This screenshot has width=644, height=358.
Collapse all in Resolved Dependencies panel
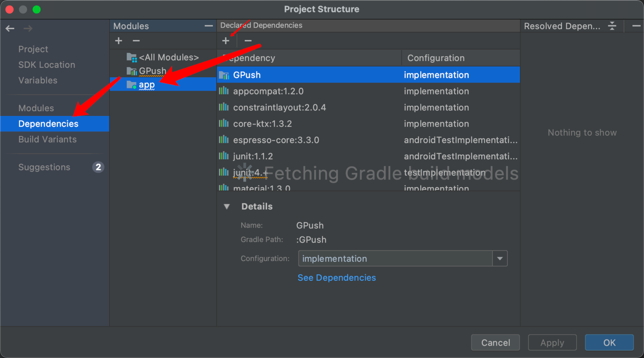612,26
